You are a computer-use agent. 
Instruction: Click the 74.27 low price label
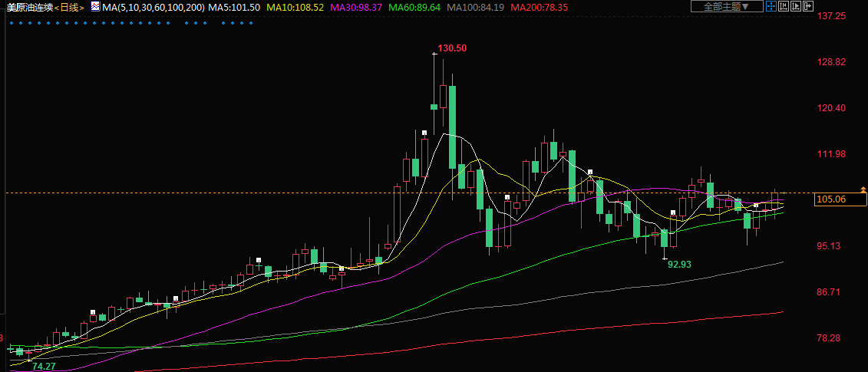click(x=44, y=367)
